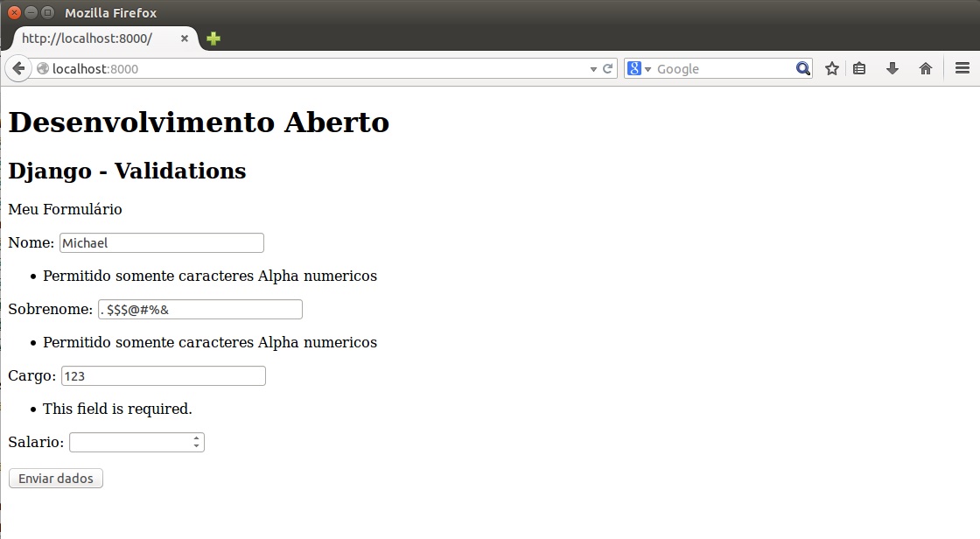Screen dimensions: 980x539
Task: Open the downloads arrow panel
Action: click(x=892, y=68)
